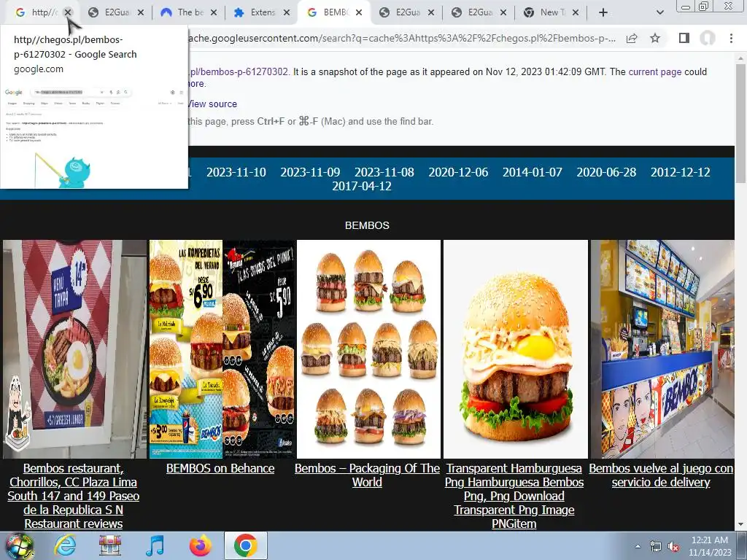The image size is (747, 560).
Task: Open the Windows Start button
Action: tap(19, 545)
